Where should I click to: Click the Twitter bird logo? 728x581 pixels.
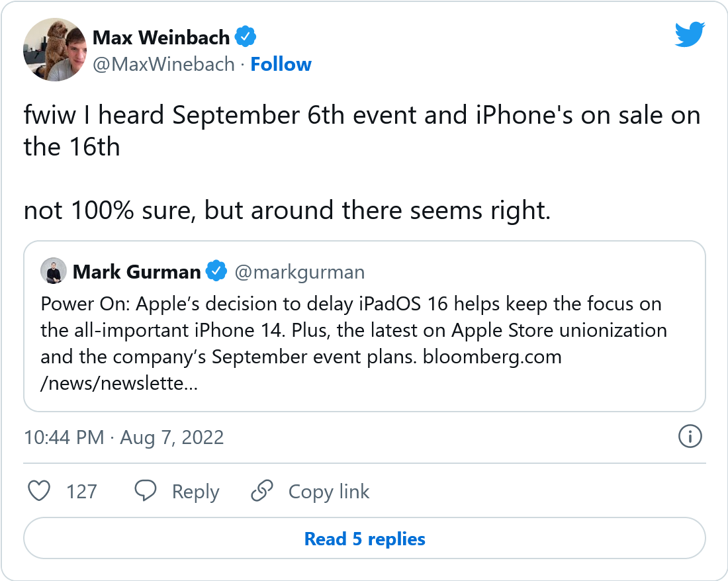(690, 34)
